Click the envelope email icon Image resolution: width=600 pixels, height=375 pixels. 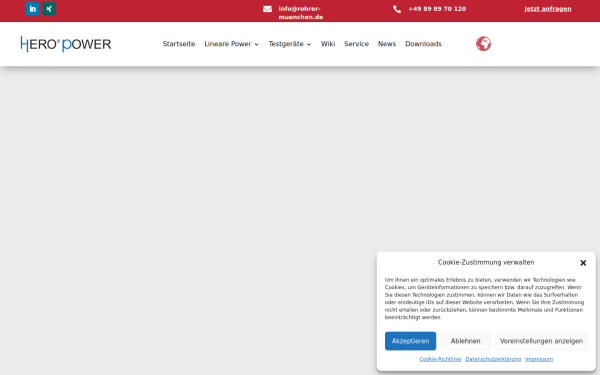tap(267, 9)
